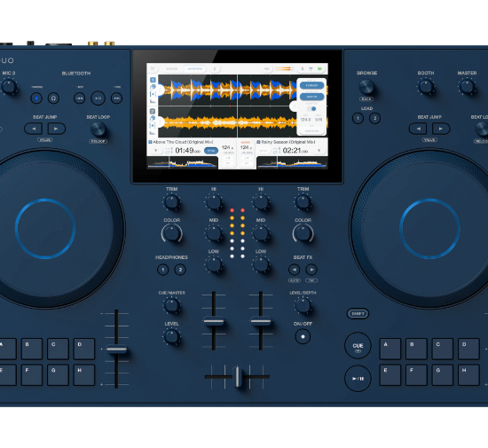488x448 pixels.
Task: Click the LOAD 1 button
Action: click(358, 118)
